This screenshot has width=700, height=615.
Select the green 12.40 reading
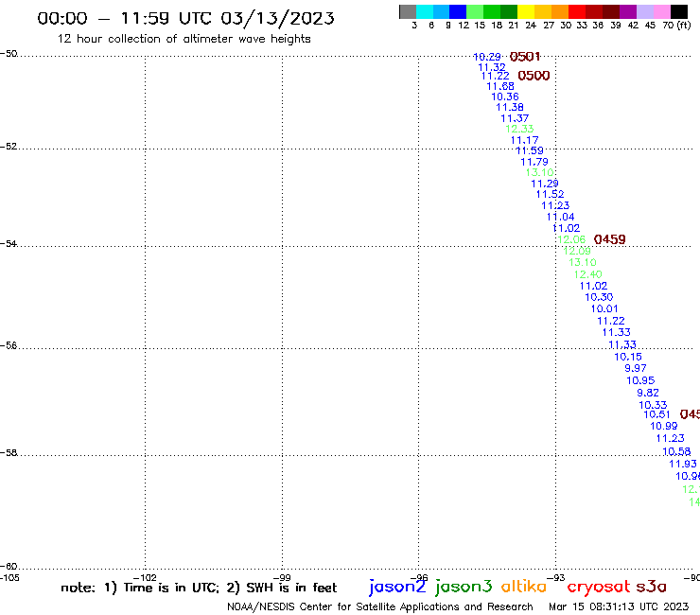[x=588, y=274]
